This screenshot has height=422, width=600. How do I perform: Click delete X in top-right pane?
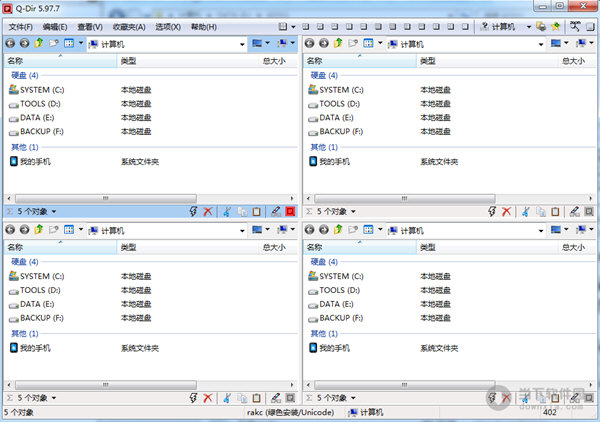tap(507, 212)
